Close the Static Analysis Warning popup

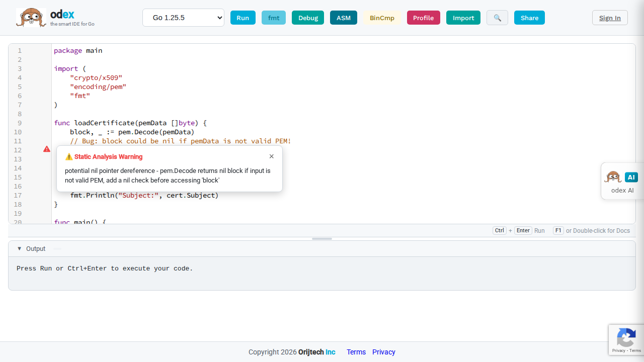coord(272,156)
